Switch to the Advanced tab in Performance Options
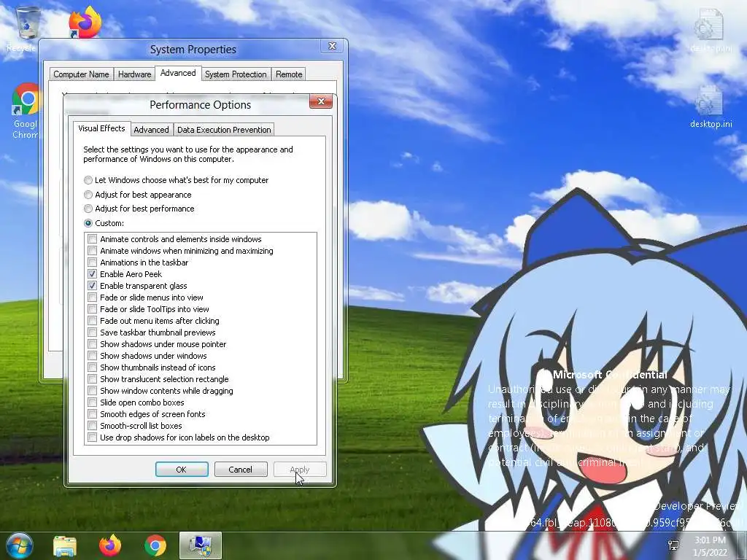Image resolution: width=747 pixels, height=560 pixels. coord(151,130)
